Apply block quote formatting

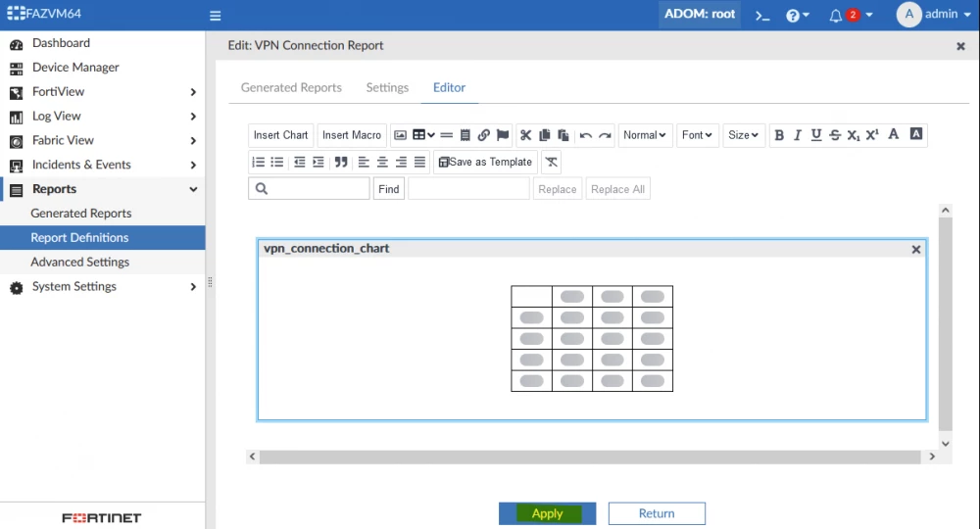tap(341, 162)
